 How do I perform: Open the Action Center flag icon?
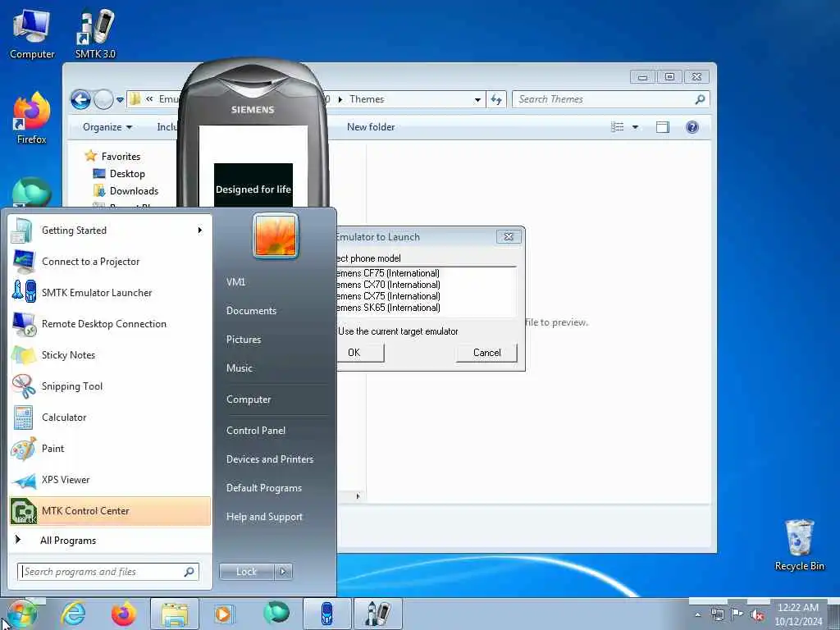click(x=737, y=615)
